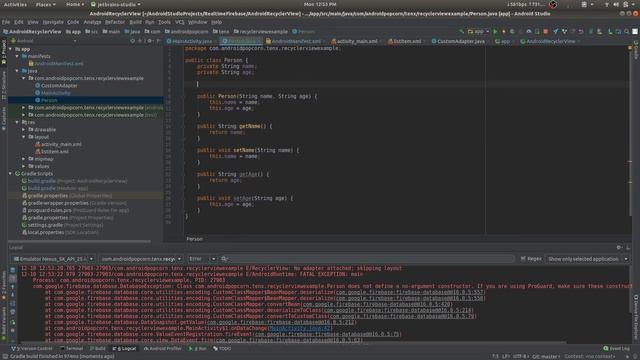Toggle the Regex checkbox in Logcat
Screen dimensions: 640x360
coord(531,259)
